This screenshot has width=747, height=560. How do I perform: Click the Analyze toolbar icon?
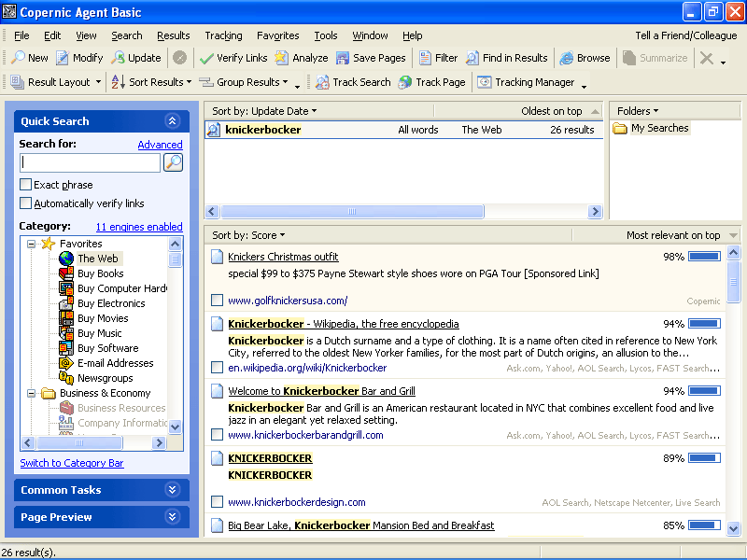click(x=282, y=58)
